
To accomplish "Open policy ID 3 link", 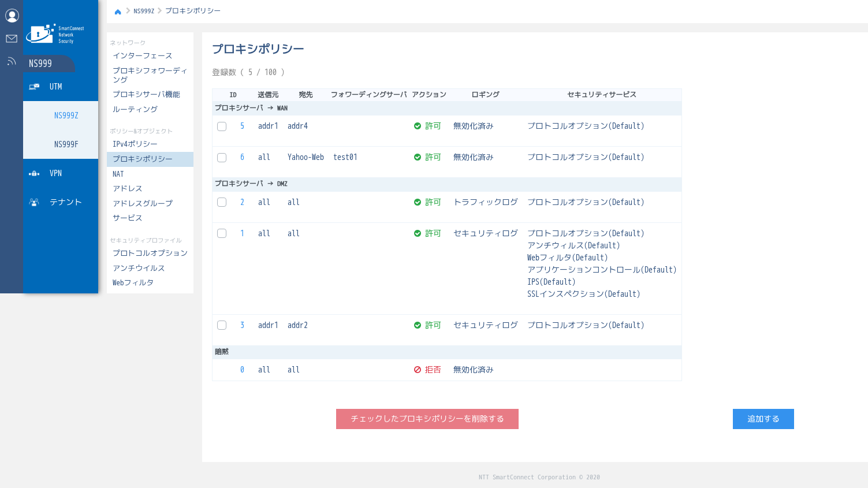I will click(242, 325).
